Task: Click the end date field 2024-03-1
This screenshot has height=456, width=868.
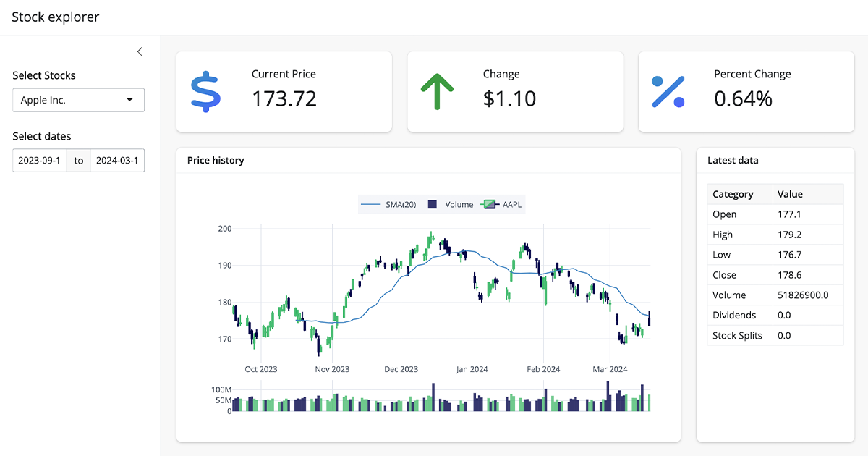Action: [117, 161]
